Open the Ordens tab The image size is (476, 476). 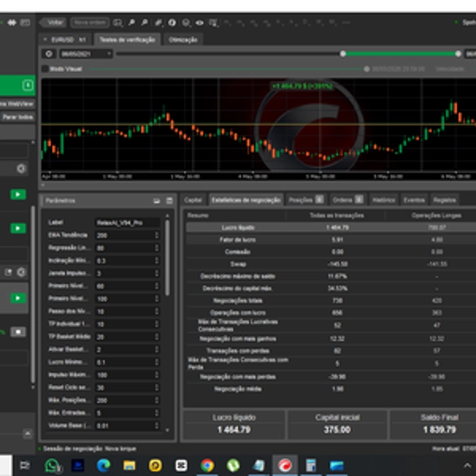348,200
